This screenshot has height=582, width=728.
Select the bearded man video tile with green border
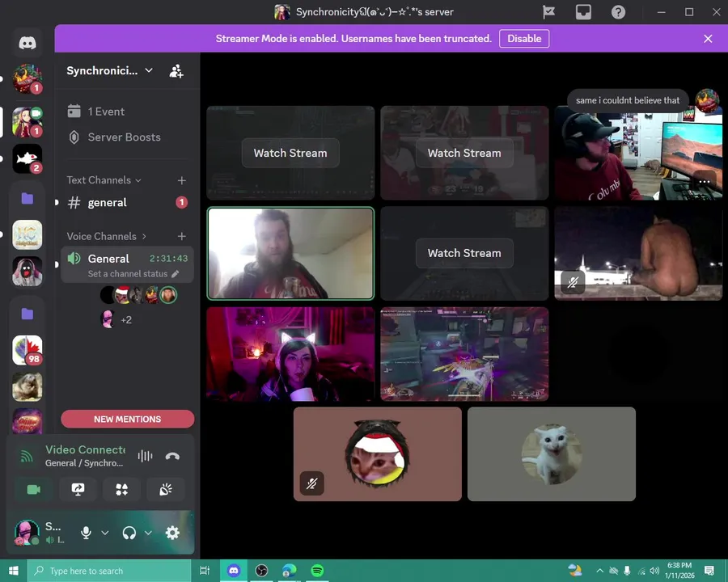tap(290, 253)
